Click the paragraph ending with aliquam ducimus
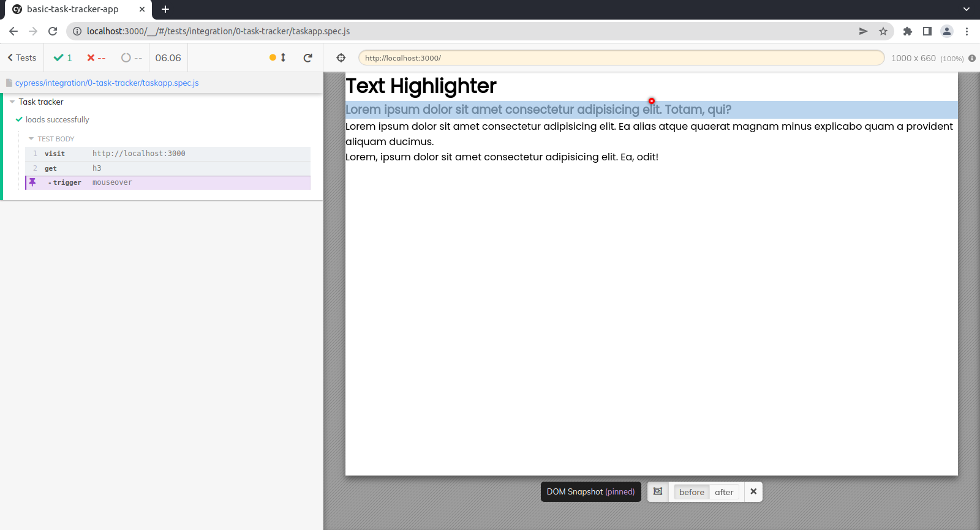The height and width of the screenshot is (530, 980). point(652,134)
